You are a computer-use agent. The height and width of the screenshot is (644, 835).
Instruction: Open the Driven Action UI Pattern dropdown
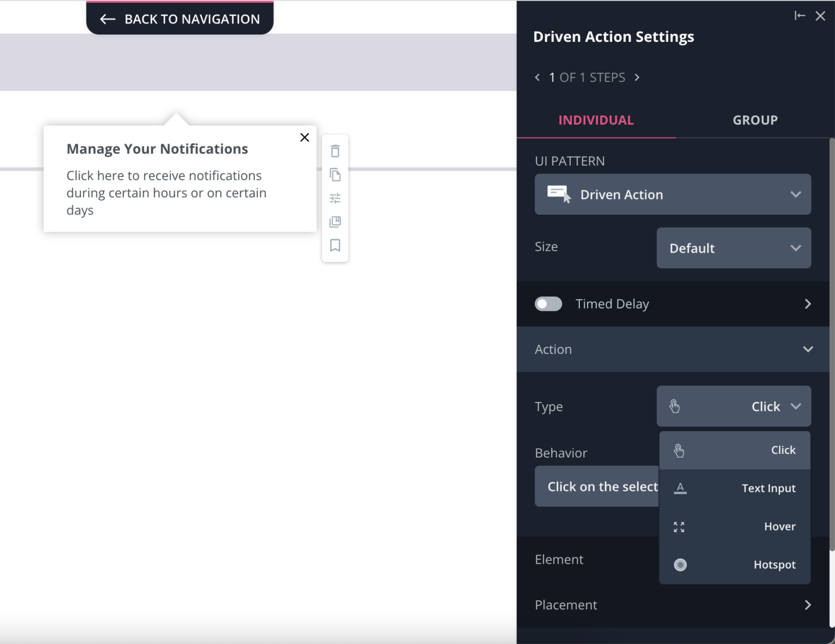point(672,194)
